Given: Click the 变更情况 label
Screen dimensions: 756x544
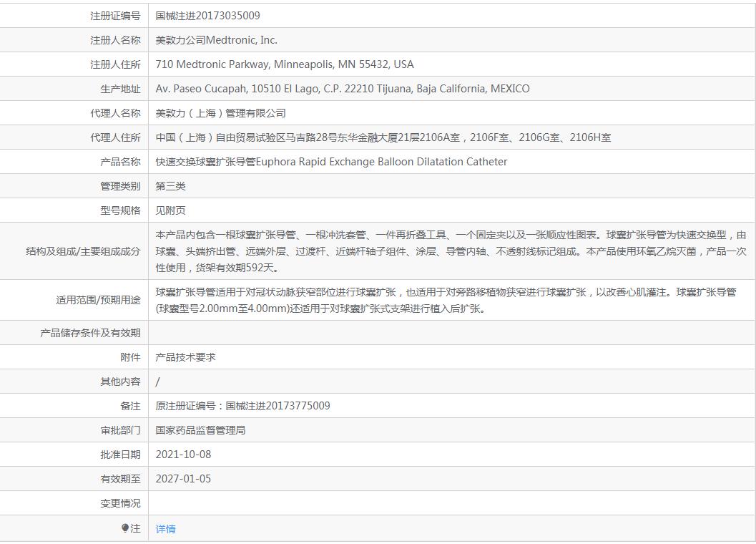Looking at the screenshot, I should coord(121,503).
